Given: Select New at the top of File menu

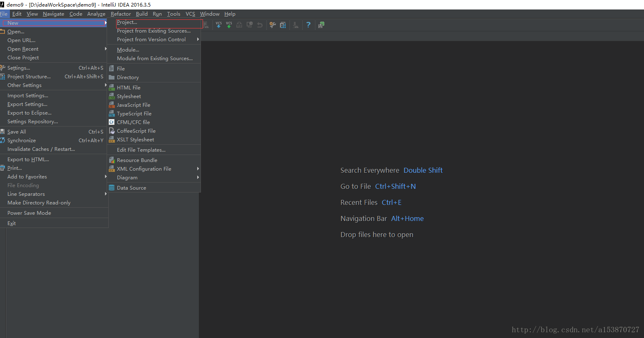Looking at the screenshot, I should 54,23.
